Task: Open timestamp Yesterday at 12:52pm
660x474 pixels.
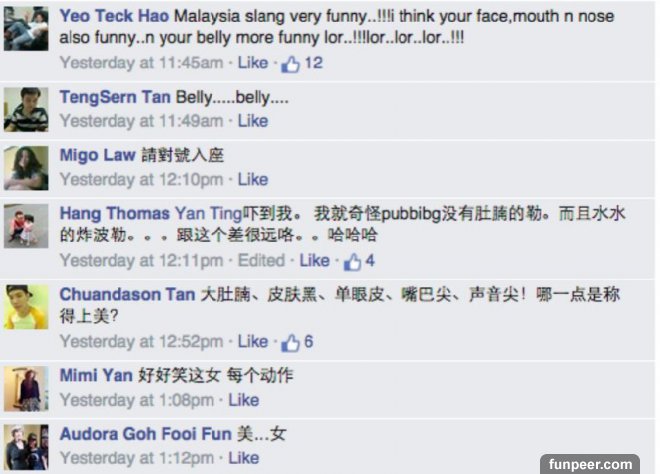Action: pos(141,341)
